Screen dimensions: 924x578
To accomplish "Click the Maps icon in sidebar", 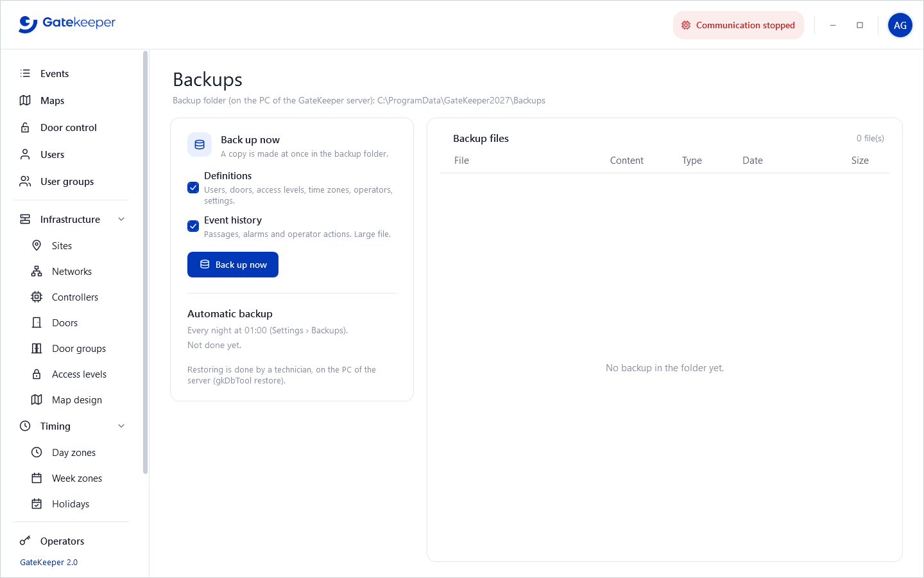I will [25, 100].
